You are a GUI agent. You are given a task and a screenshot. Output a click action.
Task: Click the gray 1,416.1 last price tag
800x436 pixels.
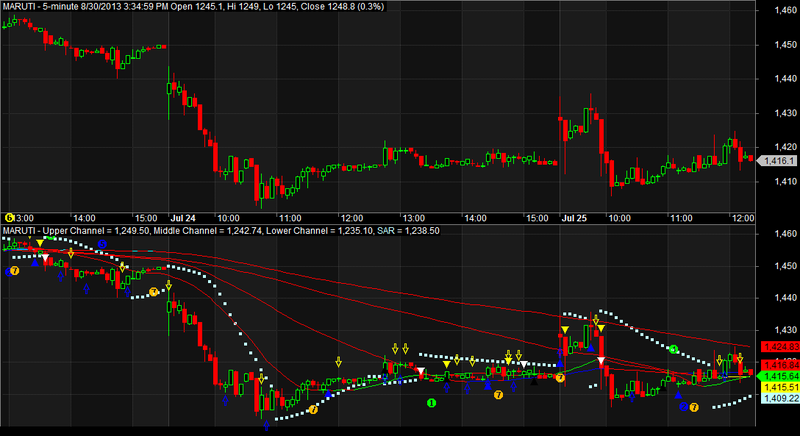click(x=778, y=161)
